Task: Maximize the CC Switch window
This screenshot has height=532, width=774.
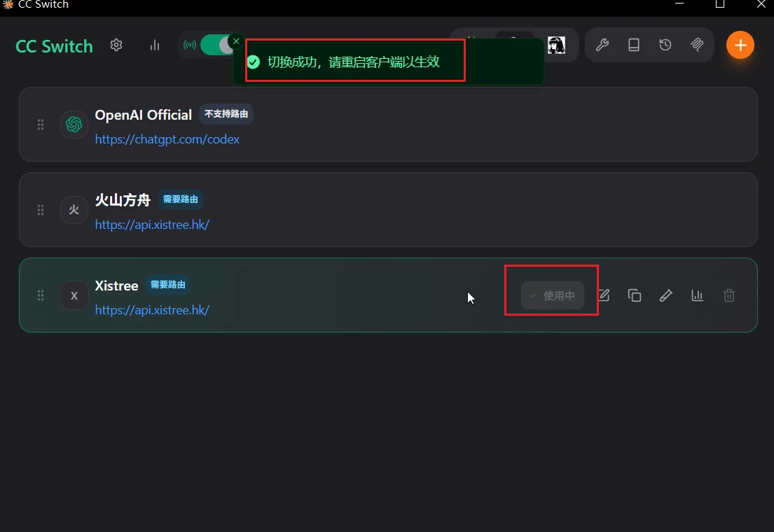Action: coord(720,4)
